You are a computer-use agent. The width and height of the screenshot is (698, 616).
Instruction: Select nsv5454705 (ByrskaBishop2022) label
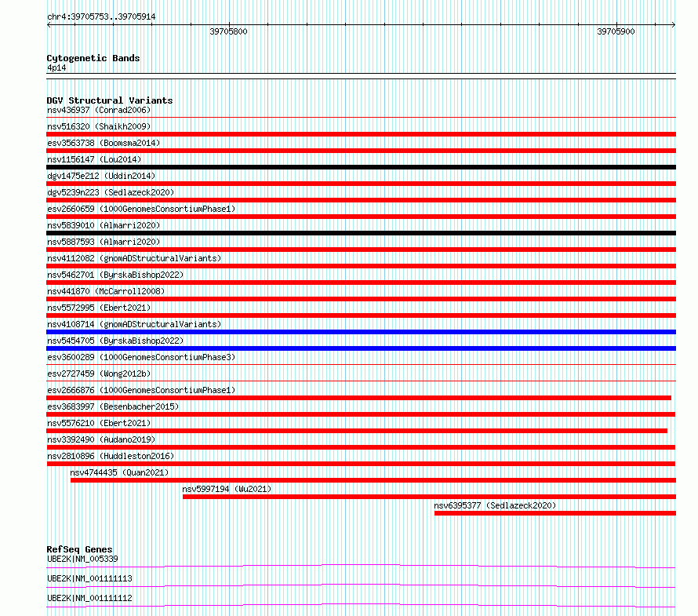pyautogui.click(x=115, y=341)
